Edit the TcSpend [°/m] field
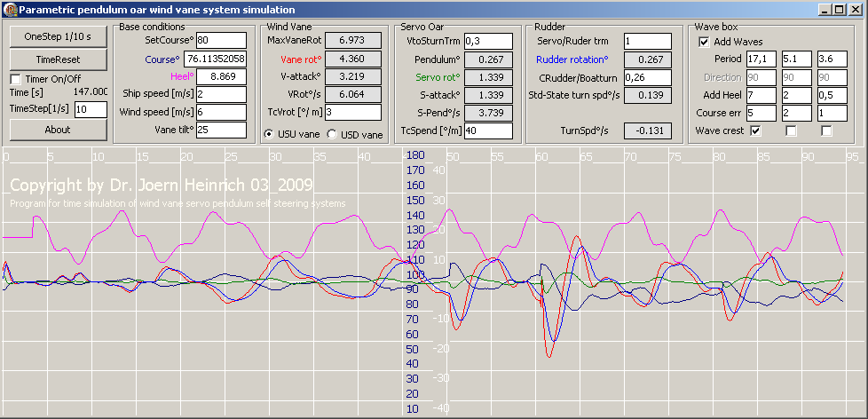Viewport: 868px width, 419px height. coord(489,131)
